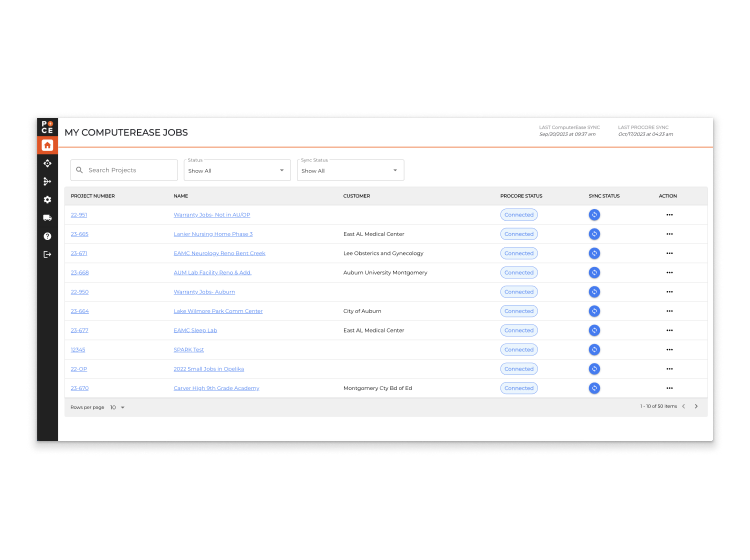Click the PCE logo at top of sidebar
This screenshot has height=560, width=750.
pyautogui.click(x=47, y=127)
